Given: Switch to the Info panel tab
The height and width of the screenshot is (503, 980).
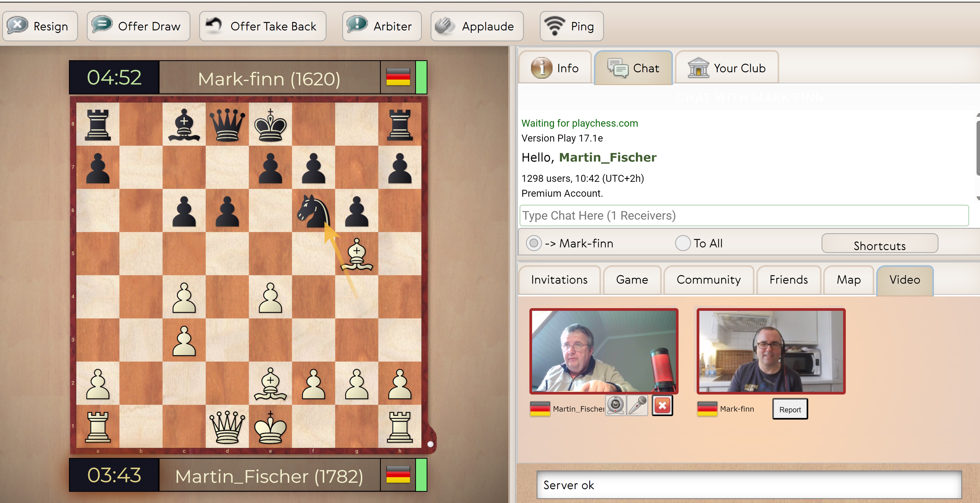Looking at the screenshot, I should [556, 68].
